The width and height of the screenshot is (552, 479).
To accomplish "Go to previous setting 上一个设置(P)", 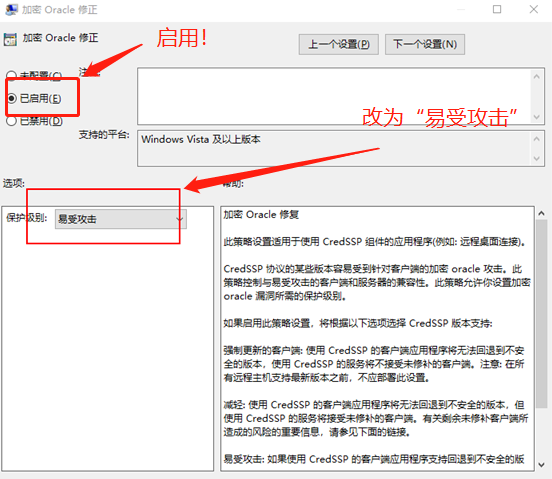I will pos(339,44).
